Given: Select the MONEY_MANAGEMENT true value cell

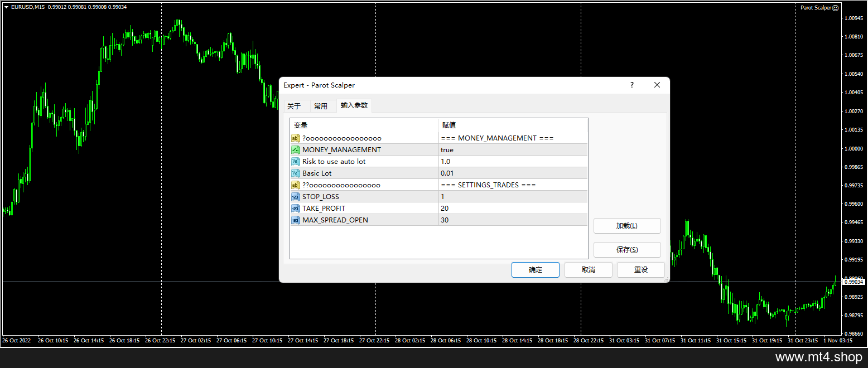Looking at the screenshot, I should [513, 149].
